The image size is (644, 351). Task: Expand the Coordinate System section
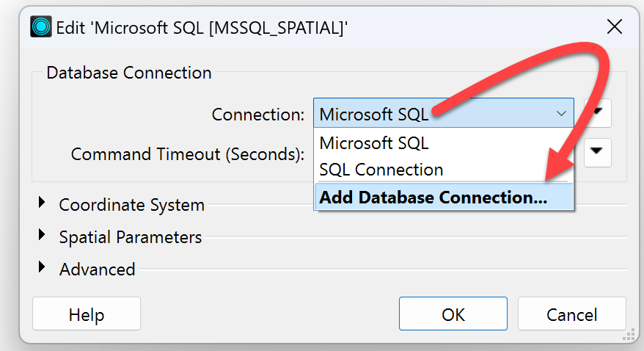point(42,202)
